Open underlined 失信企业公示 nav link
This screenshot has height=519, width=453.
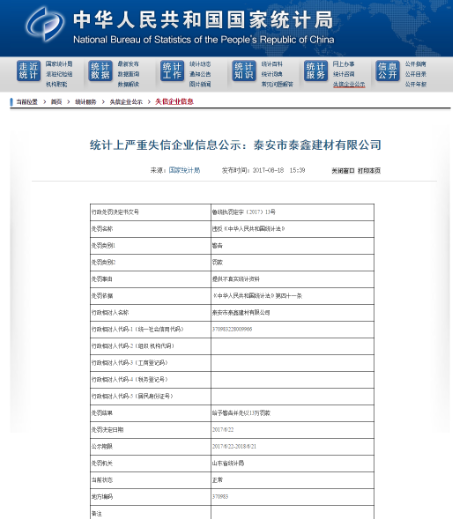click(349, 85)
